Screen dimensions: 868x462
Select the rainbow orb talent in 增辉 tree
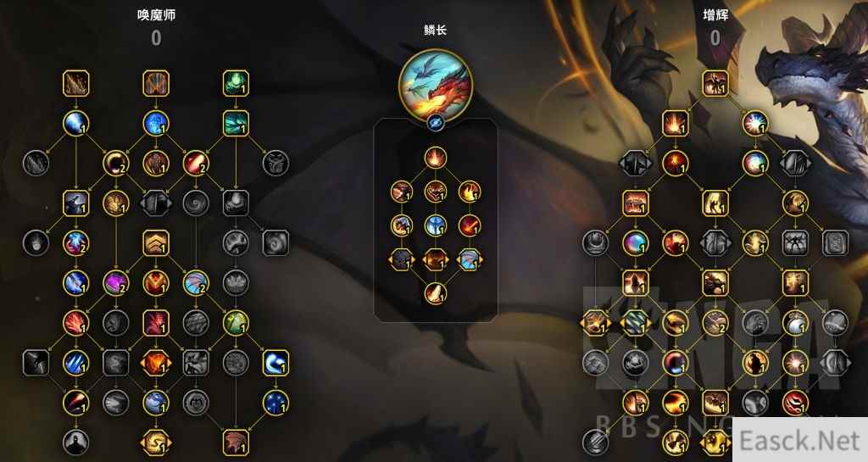point(636,243)
